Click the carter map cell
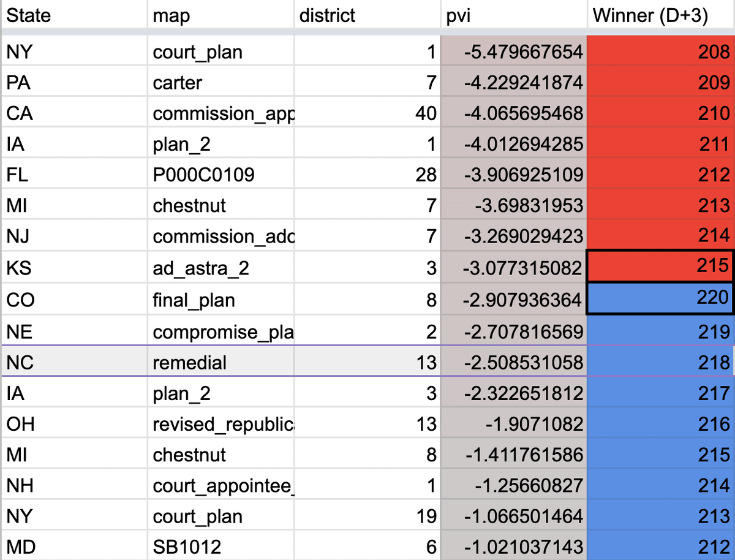 [221, 83]
